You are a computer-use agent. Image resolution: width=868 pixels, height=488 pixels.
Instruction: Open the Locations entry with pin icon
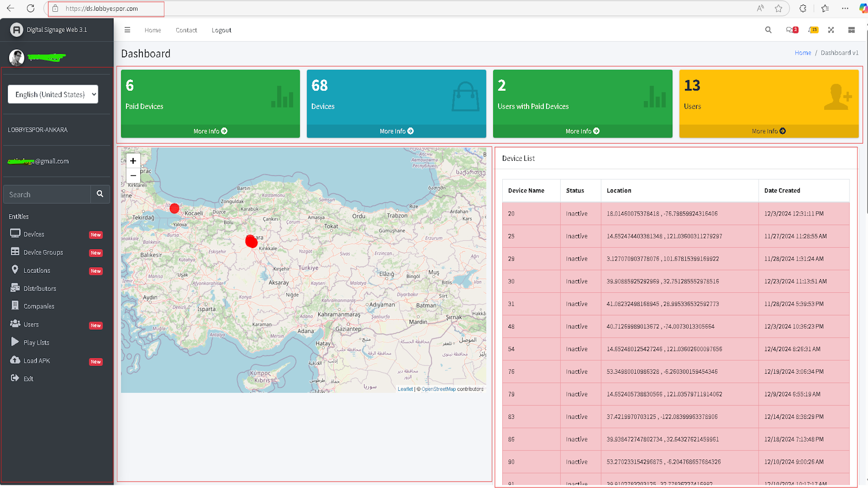coord(35,270)
